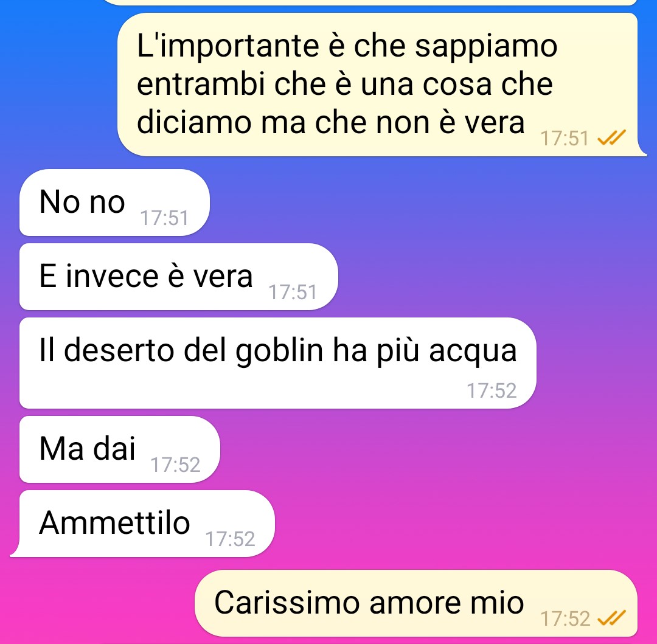Screen dimensions: 657x644
Task: Click the 17:51 timestamp on 'No no'
Action: [164, 218]
